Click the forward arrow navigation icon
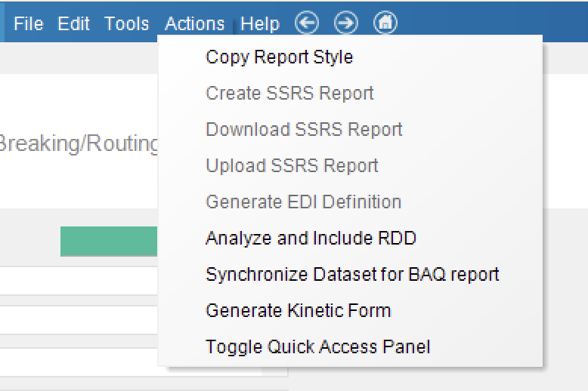This screenshot has width=588, height=391. 345,23
